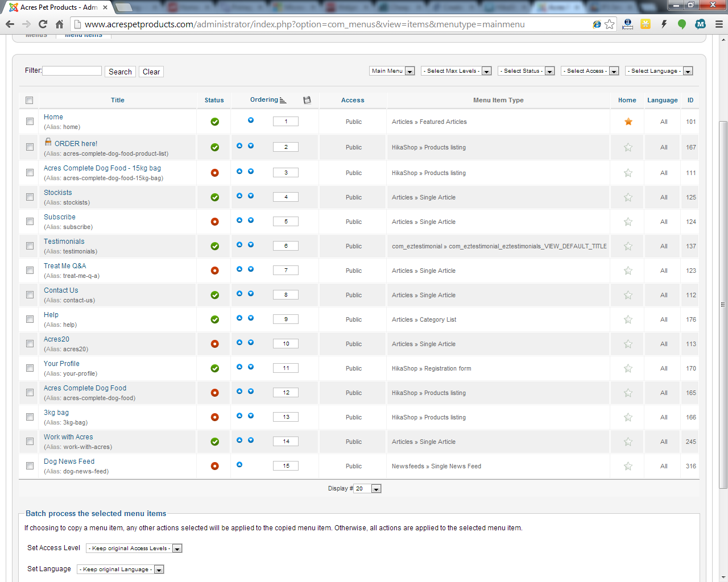This screenshot has height=582, width=728.
Task: Set Stockists as home page star
Action: pyautogui.click(x=628, y=197)
